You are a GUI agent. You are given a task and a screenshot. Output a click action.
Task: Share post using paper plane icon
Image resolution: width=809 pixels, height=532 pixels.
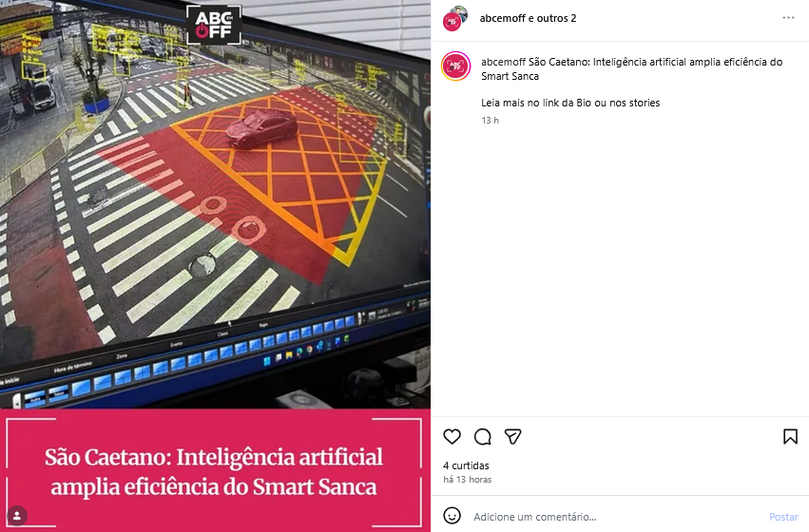(x=512, y=437)
